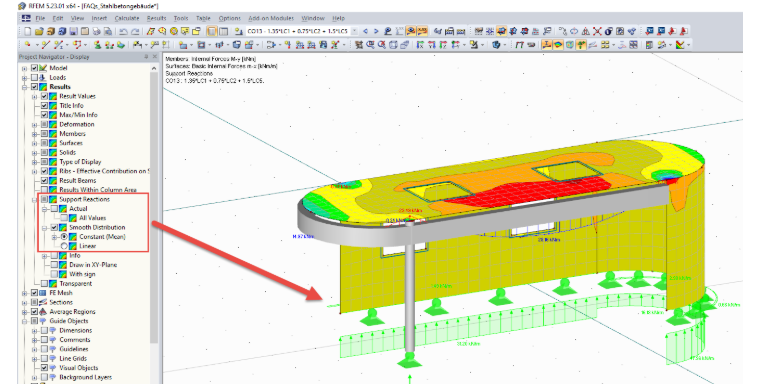The image size is (760, 384).
Task: Toggle the colored results surface icon
Action: tap(558, 45)
